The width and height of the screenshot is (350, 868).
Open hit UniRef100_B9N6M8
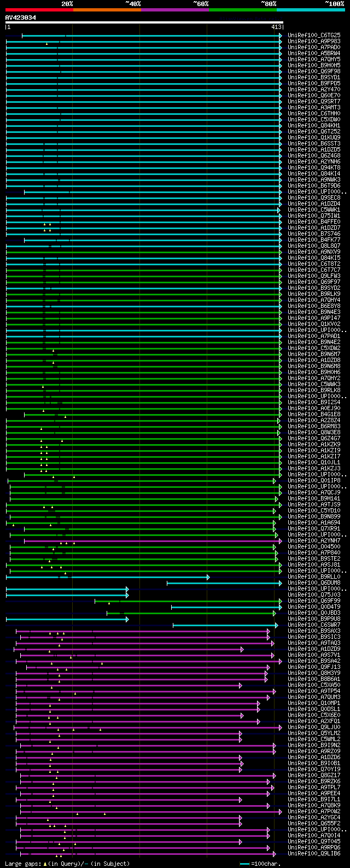point(314,366)
